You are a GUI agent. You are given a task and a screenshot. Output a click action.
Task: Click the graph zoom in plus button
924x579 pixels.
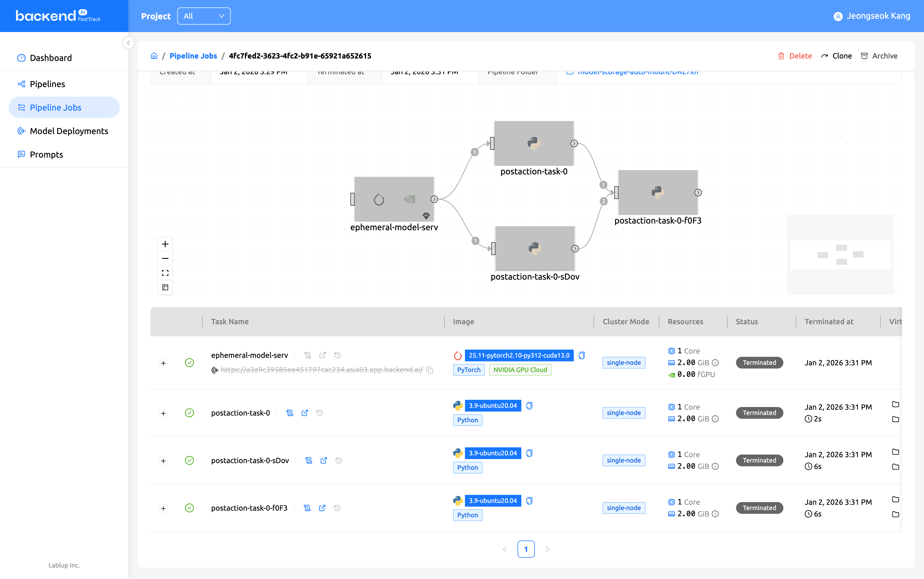pyautogui.click(x=165, y=244)
